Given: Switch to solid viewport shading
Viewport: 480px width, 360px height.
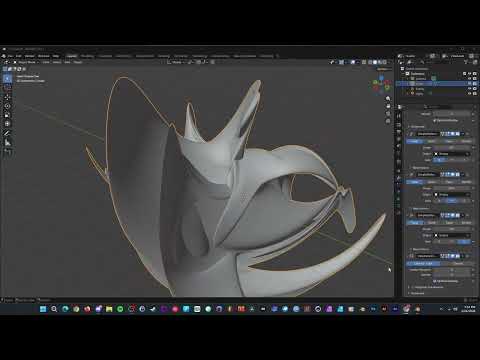Looking at the screenshot, I should [375, 62].
